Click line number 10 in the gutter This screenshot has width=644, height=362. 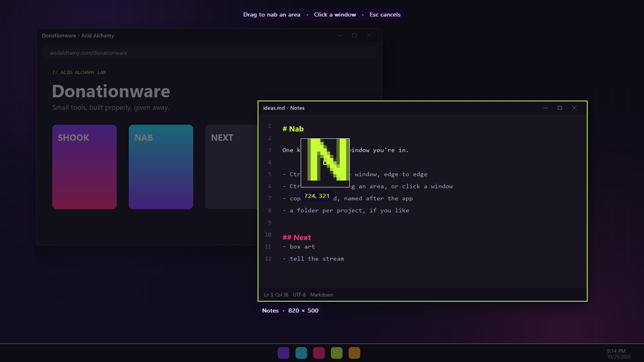pyautogui.click(x=268, y=234)
